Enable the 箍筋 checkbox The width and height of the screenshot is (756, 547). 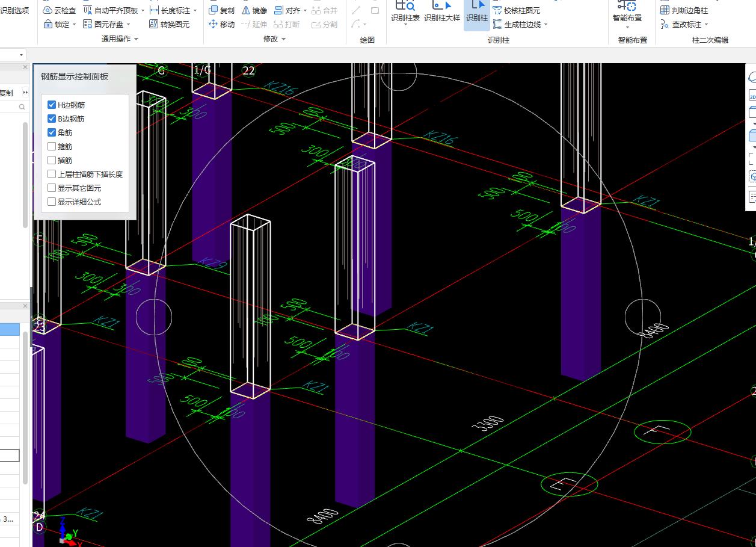(x=52, y=146)
